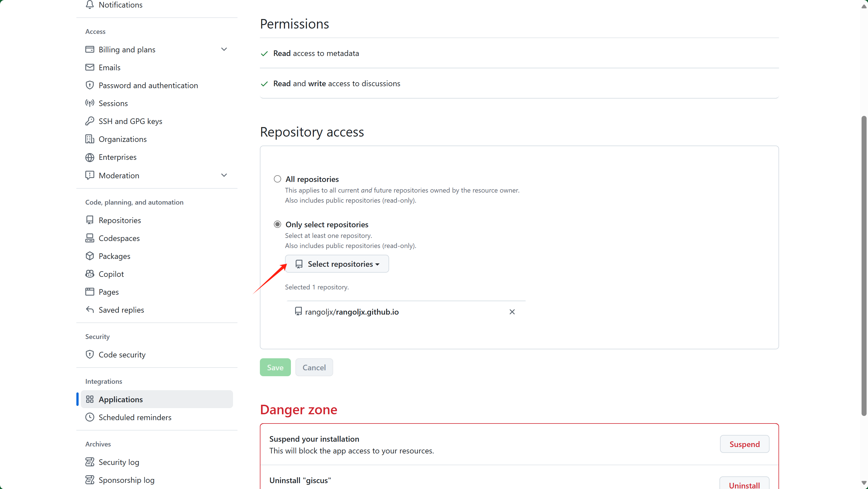This screenshot has height=489, width=868.
Task: Select the Only select repositories radio option
Action: [277, 224]
